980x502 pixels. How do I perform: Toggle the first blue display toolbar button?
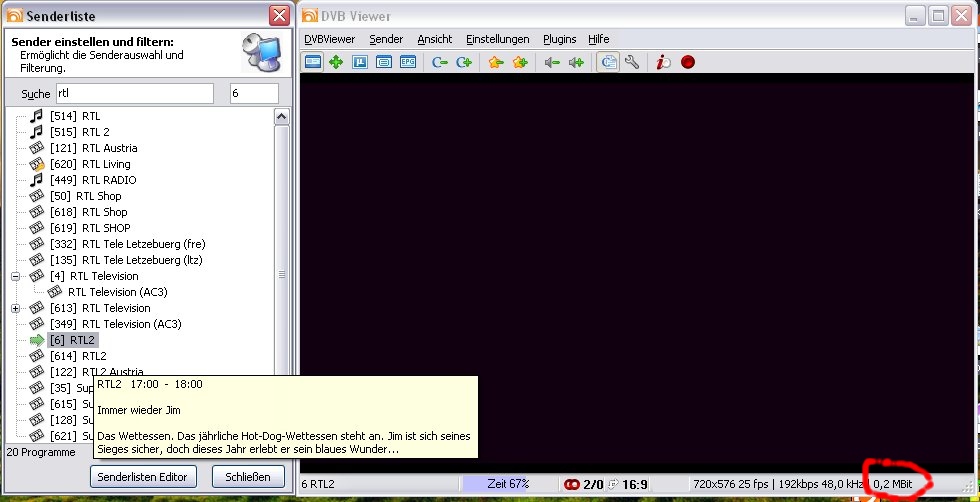pyautogui.click(x=313, y=62)
